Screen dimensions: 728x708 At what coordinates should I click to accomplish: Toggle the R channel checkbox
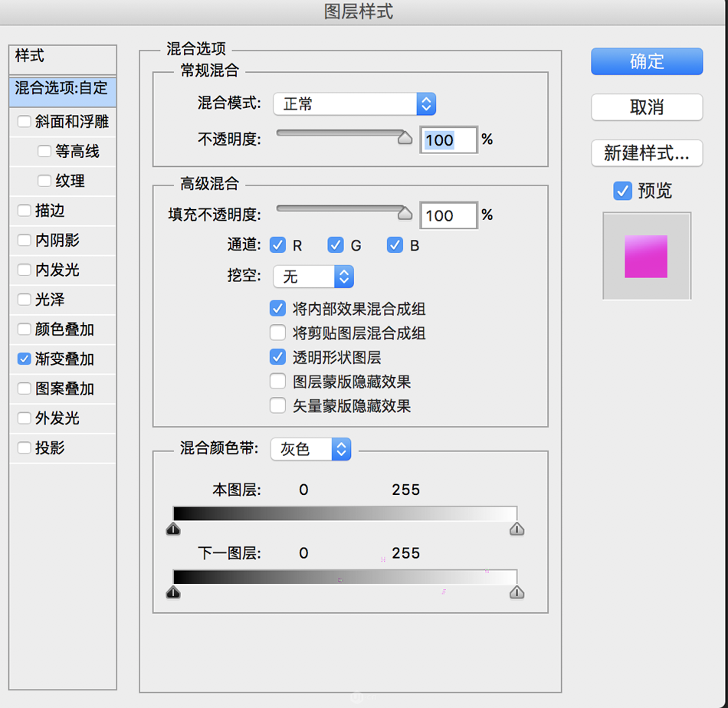pos(277,245)
